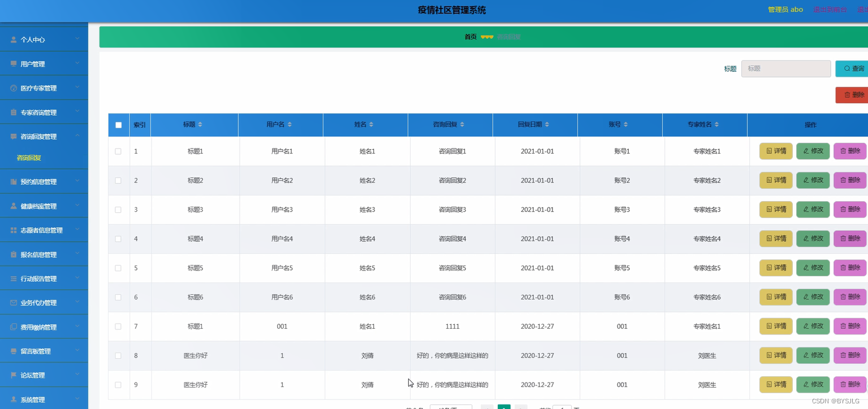The width and height of the screenshot is (868, 409).
Task: Open 报名信息管理 menu item
Action: 44,255
